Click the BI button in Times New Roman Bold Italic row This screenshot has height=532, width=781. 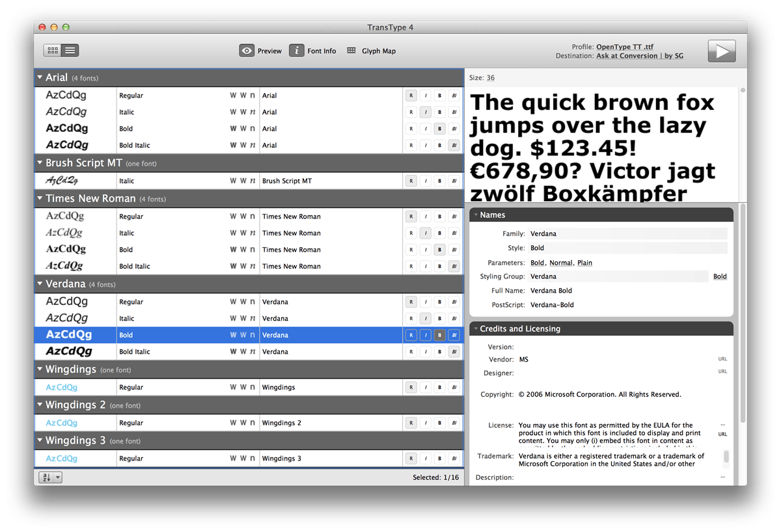tap(454, 266)
